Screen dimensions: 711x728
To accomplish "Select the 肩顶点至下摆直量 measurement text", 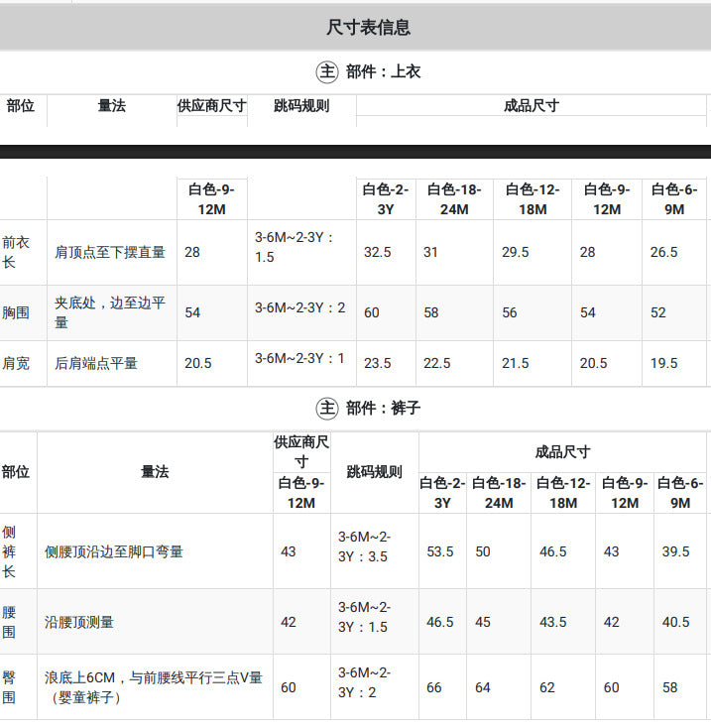I will point(110,252).
